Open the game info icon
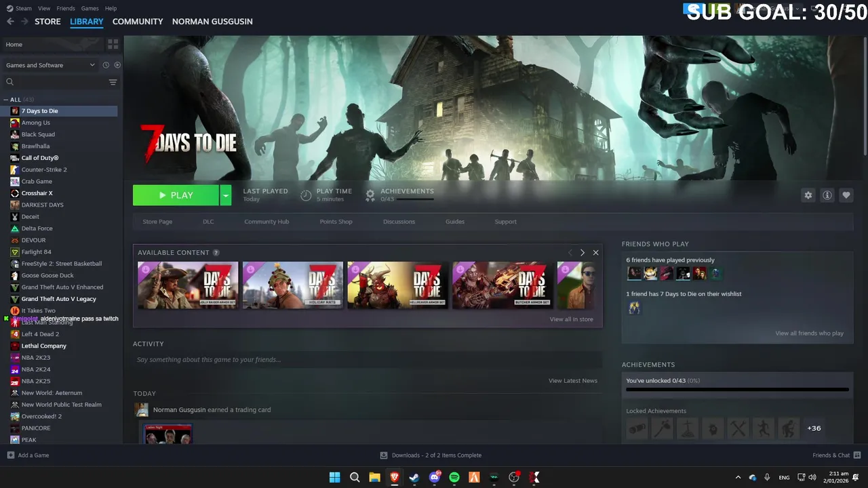The width and height of the screenshot is (868, 488). pyautogui.click(x=827, y=195)
